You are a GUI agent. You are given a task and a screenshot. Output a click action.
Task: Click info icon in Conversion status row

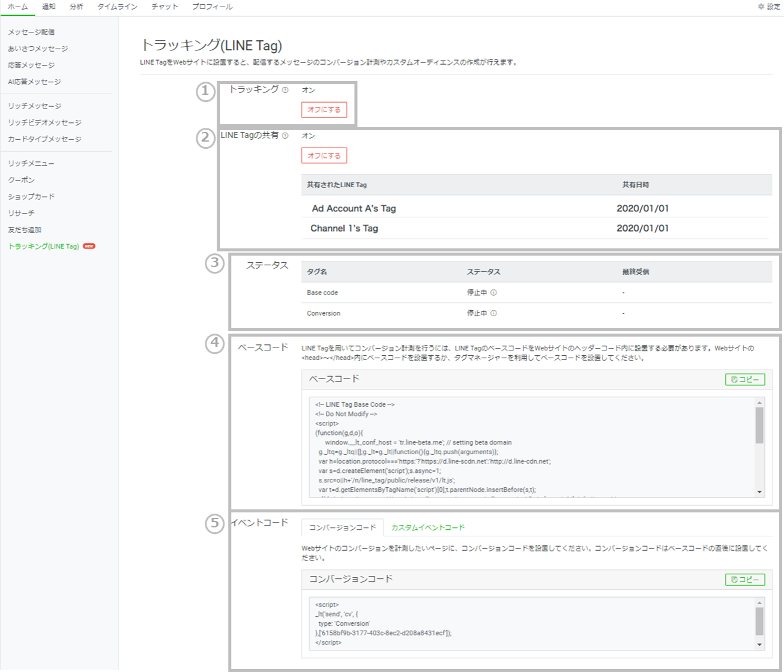coord(493,313)
